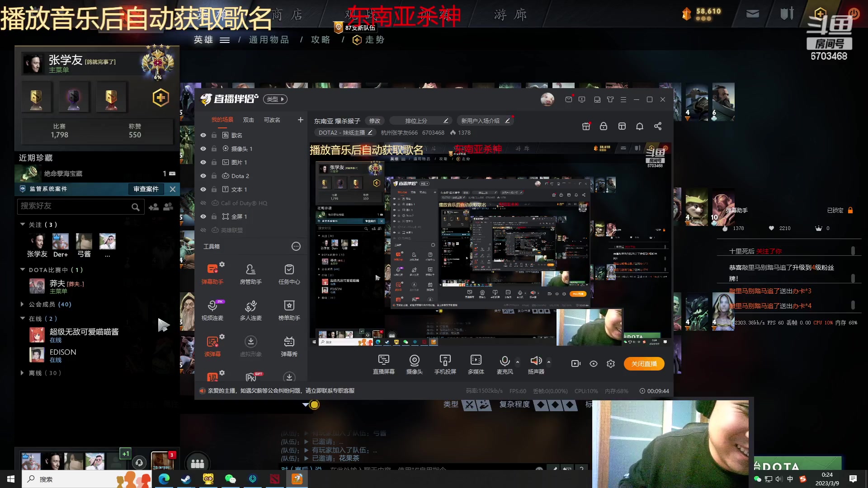Open 读弹幕 read-danmaku tool
This screenshot has height=488, width=868.
point(212,346)
